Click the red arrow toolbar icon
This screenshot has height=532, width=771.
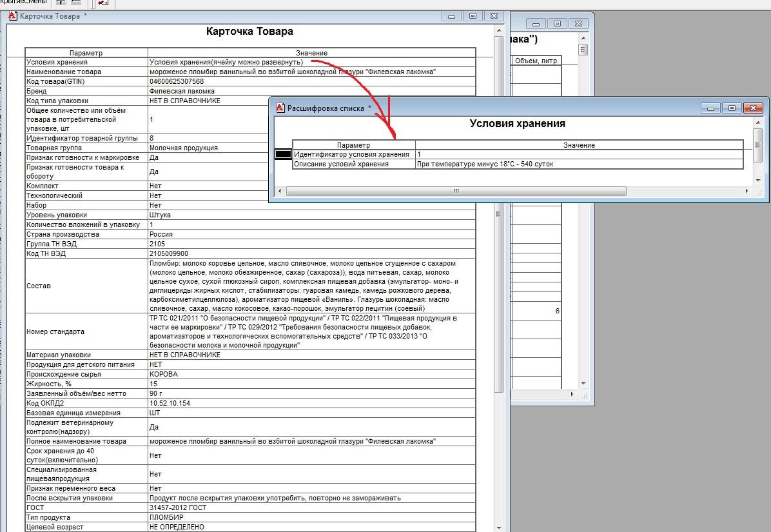tap(103, 3)
